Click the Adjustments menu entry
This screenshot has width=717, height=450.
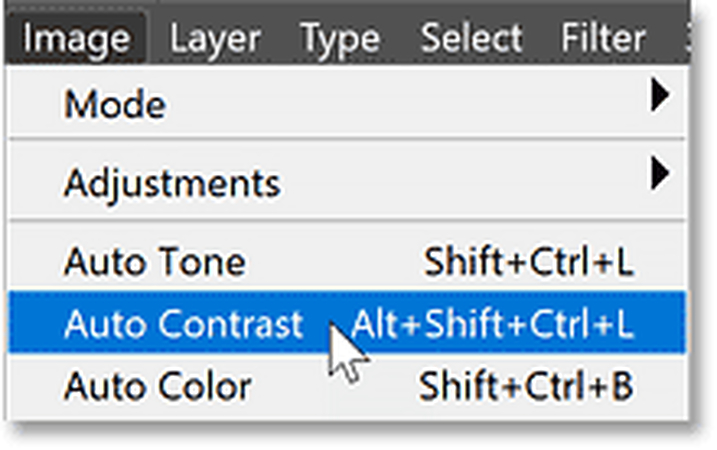(172, 183)
